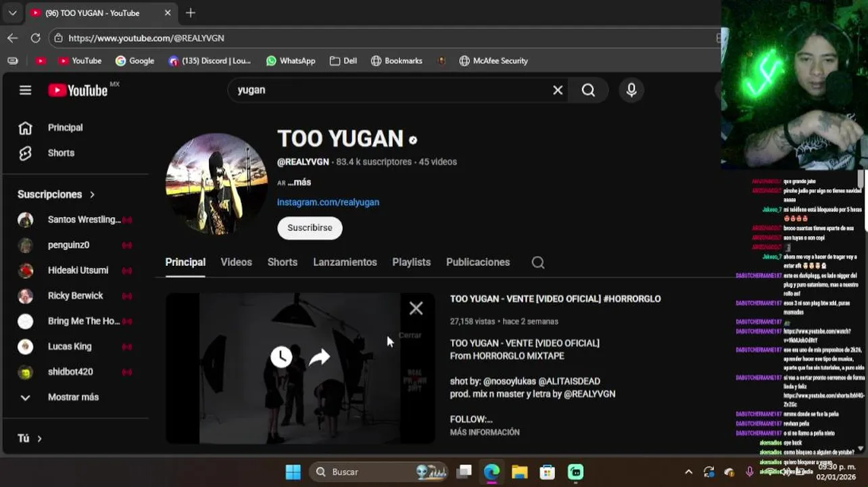The image size is (868, 487).
Task: Switch to Lanzamientos tab
Action: [x=345, y=262]
